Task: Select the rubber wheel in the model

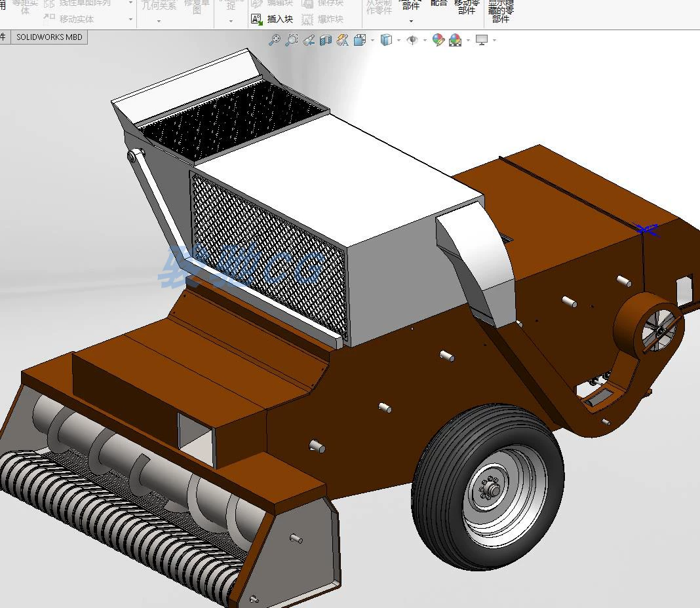Action: tap(488, 487)
